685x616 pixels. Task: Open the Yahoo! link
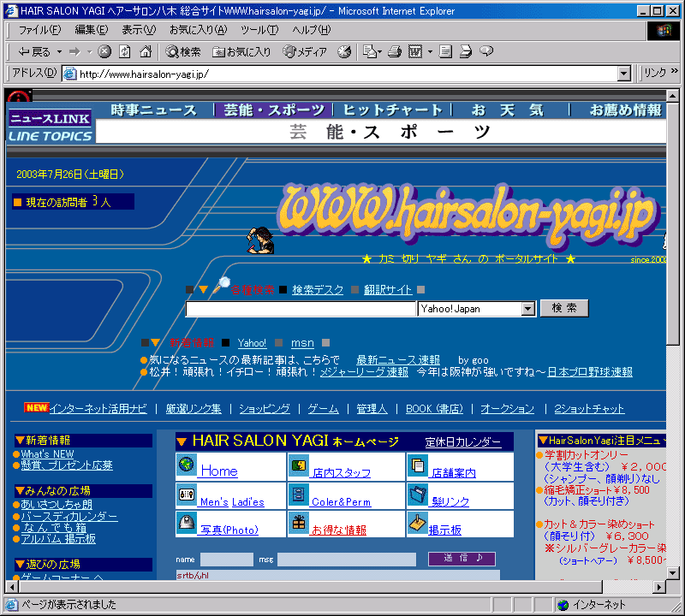(252, 343)
